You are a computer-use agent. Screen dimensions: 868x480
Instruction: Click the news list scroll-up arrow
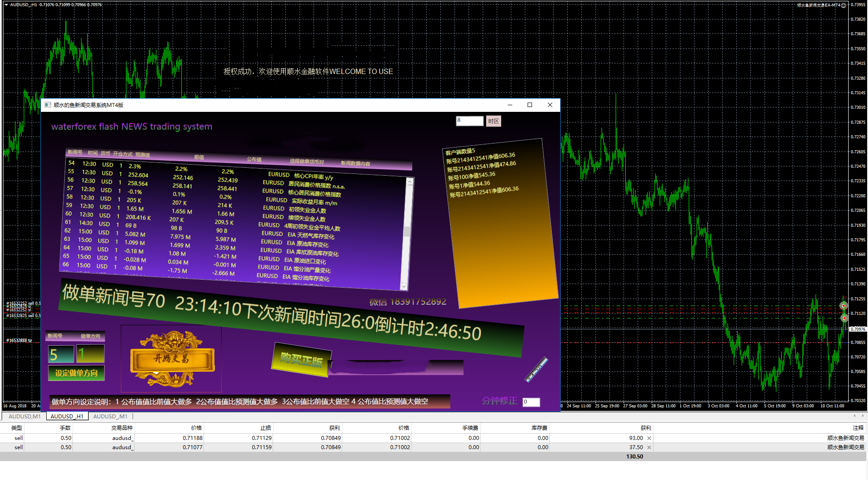coord(410,181)
